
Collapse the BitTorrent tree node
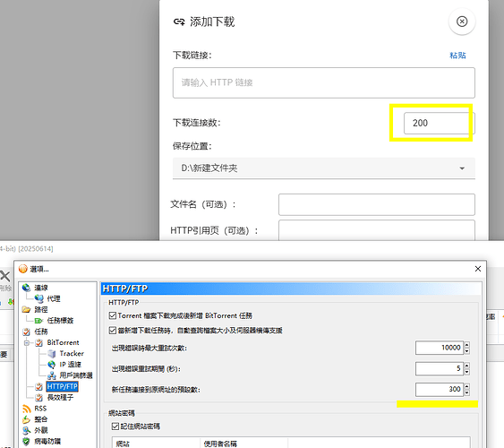tap(27, 343)
